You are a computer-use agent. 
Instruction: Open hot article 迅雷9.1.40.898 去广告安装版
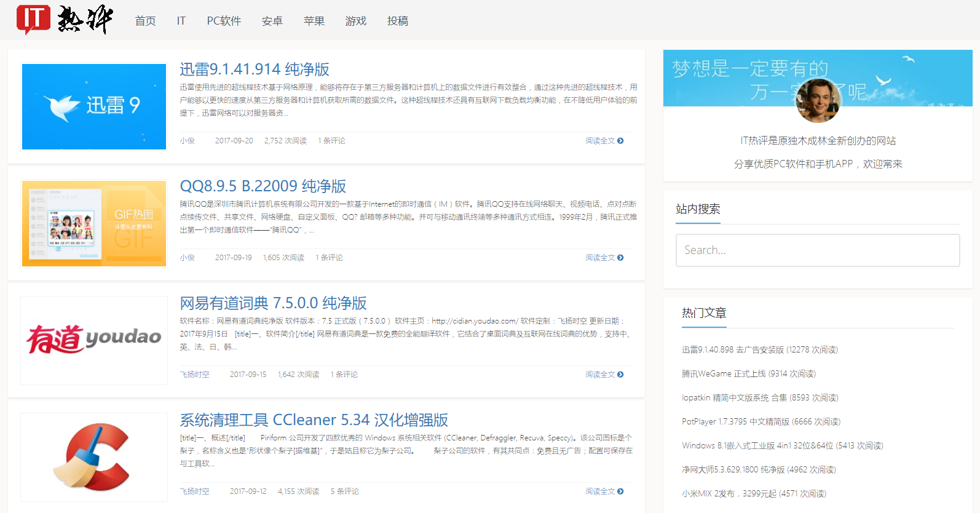point(760,349)
